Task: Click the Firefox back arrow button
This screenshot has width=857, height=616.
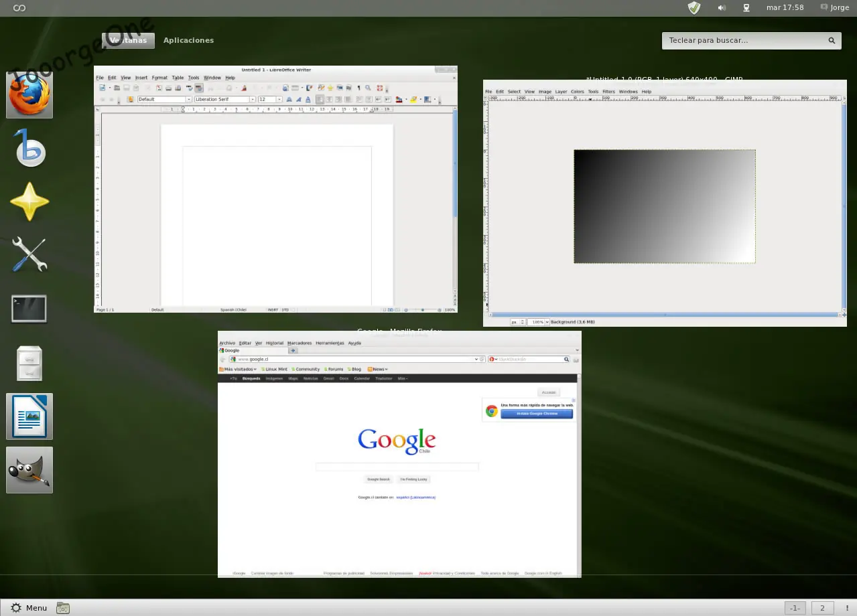Action: 223,360
